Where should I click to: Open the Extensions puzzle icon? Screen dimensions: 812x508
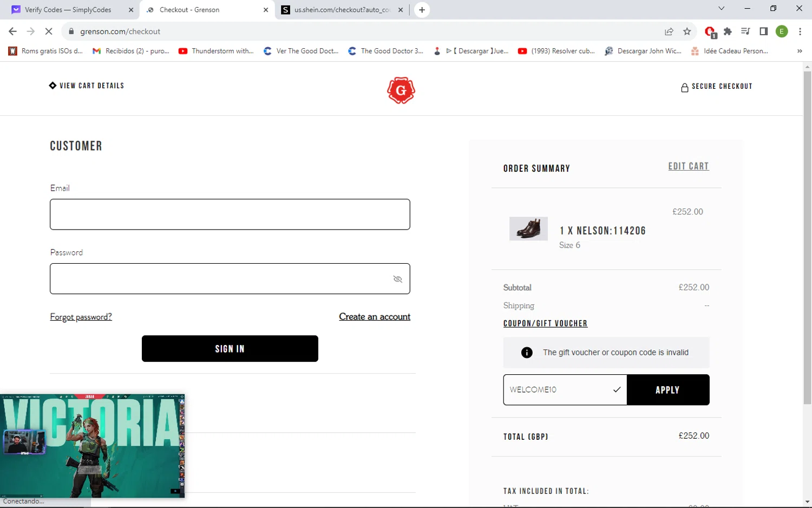tap(728, 31)
